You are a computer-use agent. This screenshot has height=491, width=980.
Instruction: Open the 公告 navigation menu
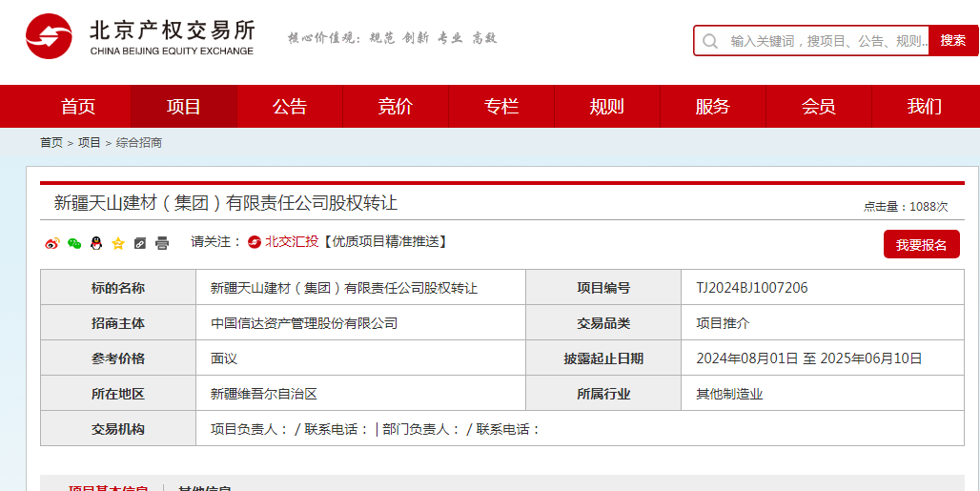click(x=290, y=106)
